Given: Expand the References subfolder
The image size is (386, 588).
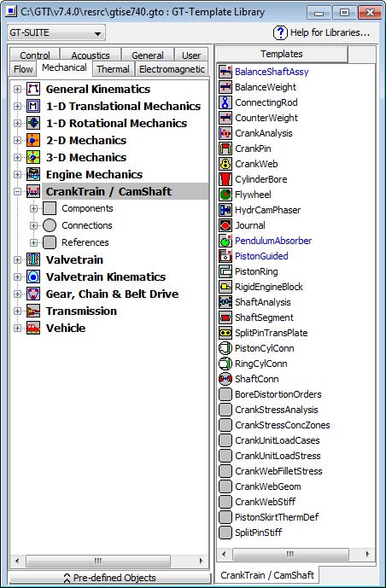Looking at the screenshot, I should point(34,242).
